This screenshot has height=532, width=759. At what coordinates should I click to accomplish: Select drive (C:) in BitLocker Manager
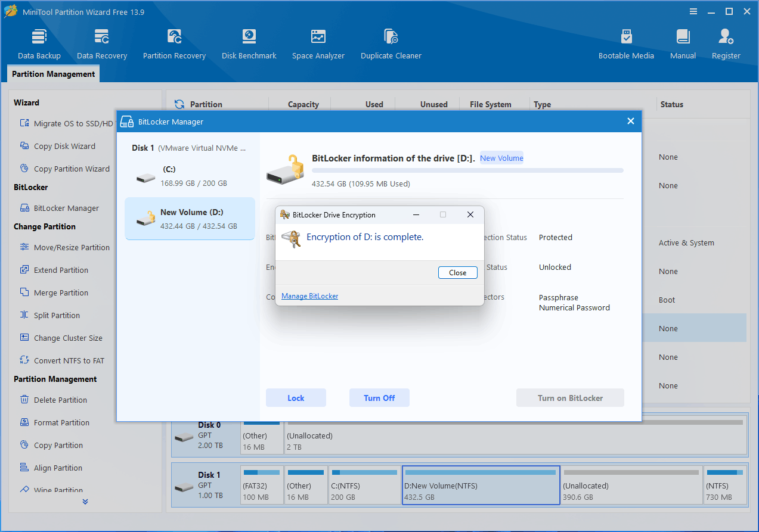coord(190,176)
